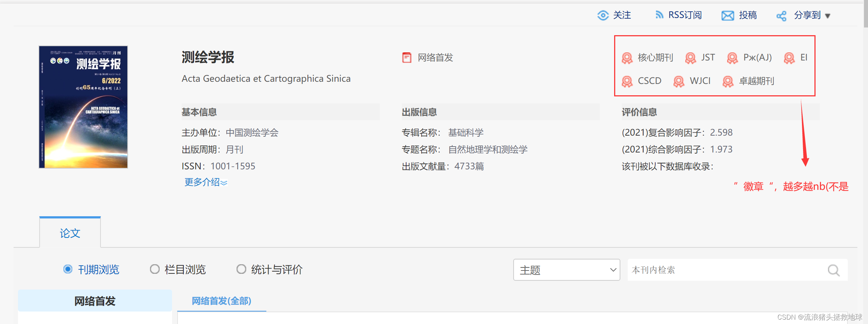This screenshot has height=324, width=868.
Task: Click the 投稿 envelope icon
Action: pyautogui.click(x=727, y=15)
